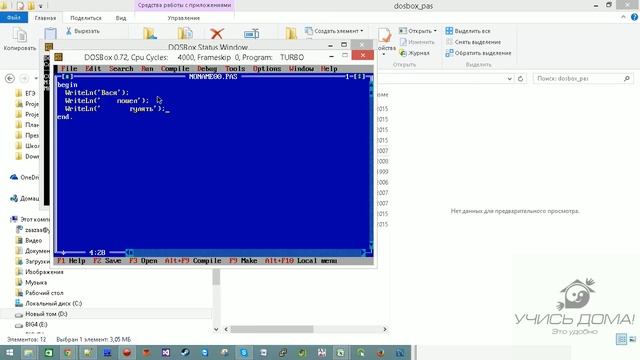The height and width of the screenshot is (360, 640).
Task: Click F1 Help in the status line
Action: coord(71,260)
